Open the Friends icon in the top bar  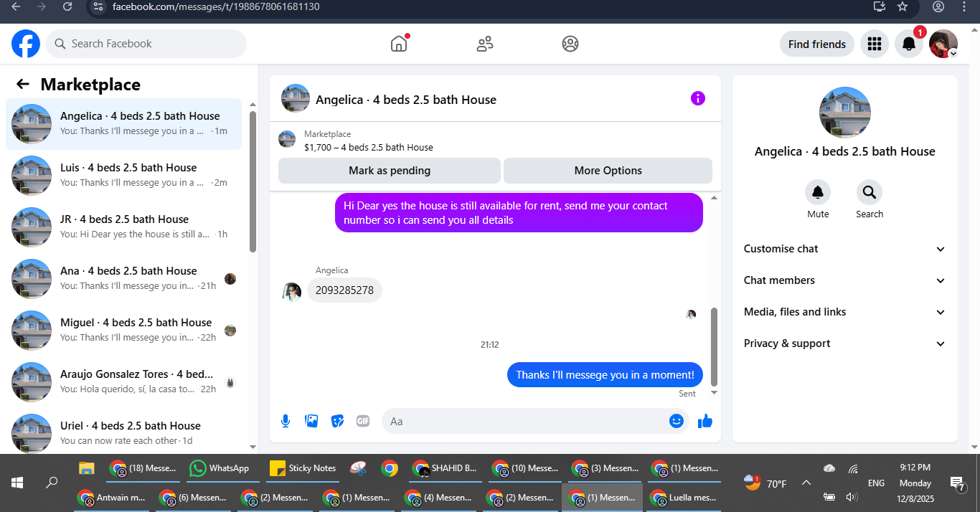[x=485, y=44]
